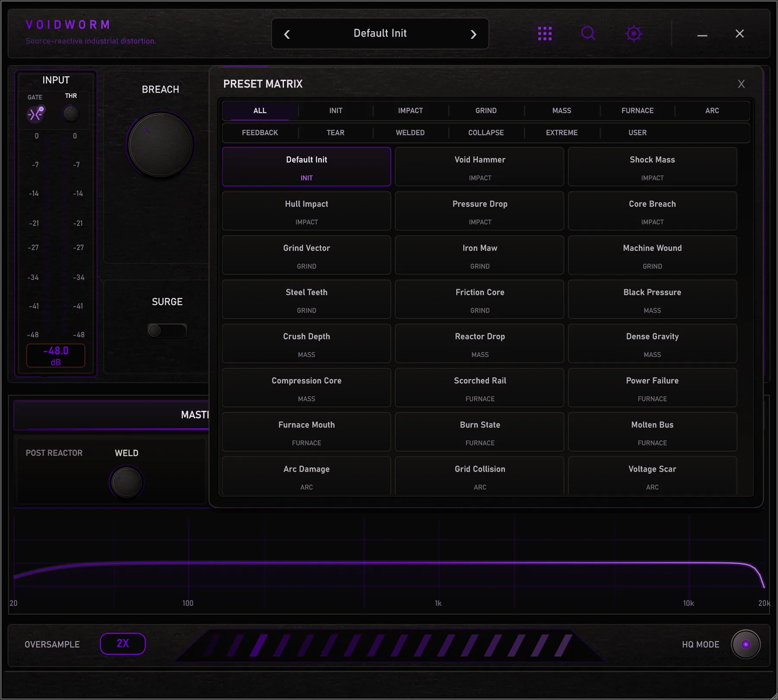Click the -48.0 dB input value box
Screen dimensions: 778x700
56,356
